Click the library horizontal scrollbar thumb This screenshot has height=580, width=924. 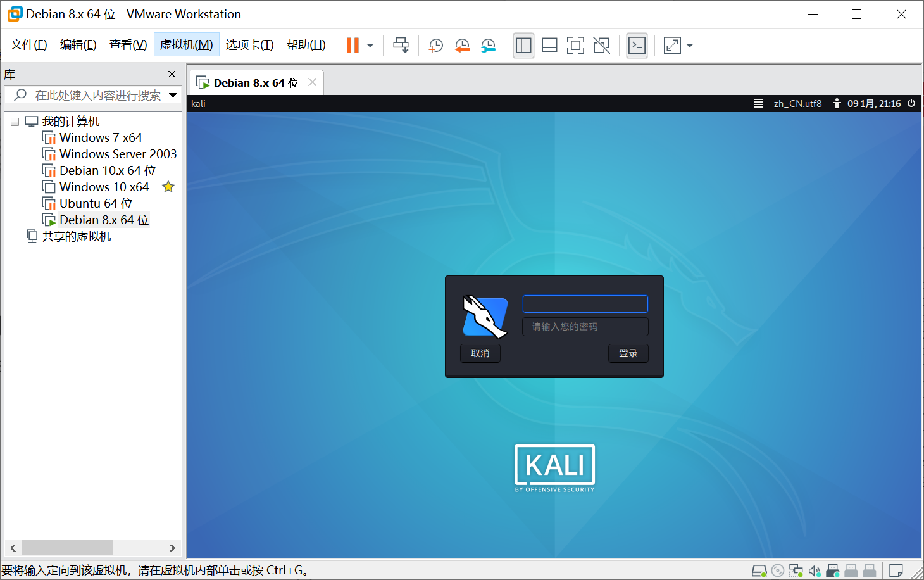68,548
